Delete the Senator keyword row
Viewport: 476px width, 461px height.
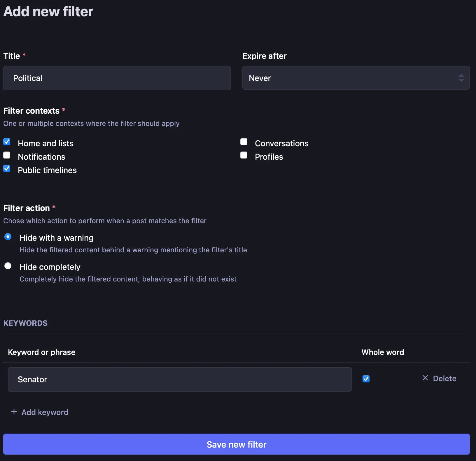coord(439,378)
